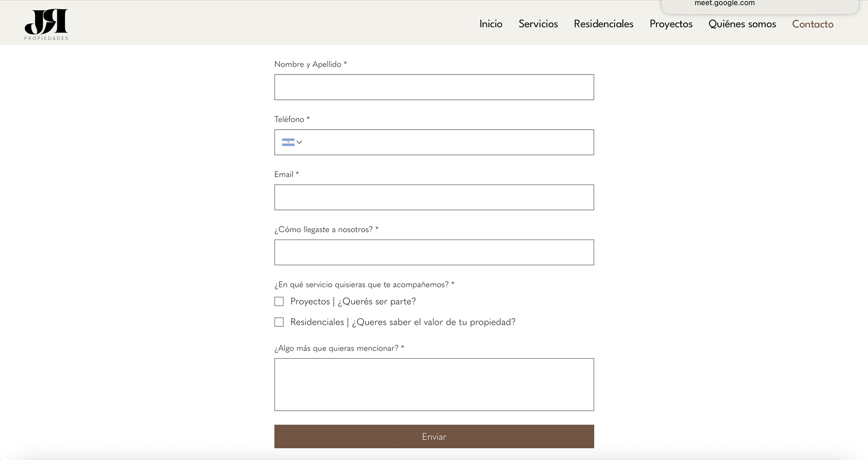The image size is (868, 460).
Task: Click the Email input field
Action: (x=434, y=197)
